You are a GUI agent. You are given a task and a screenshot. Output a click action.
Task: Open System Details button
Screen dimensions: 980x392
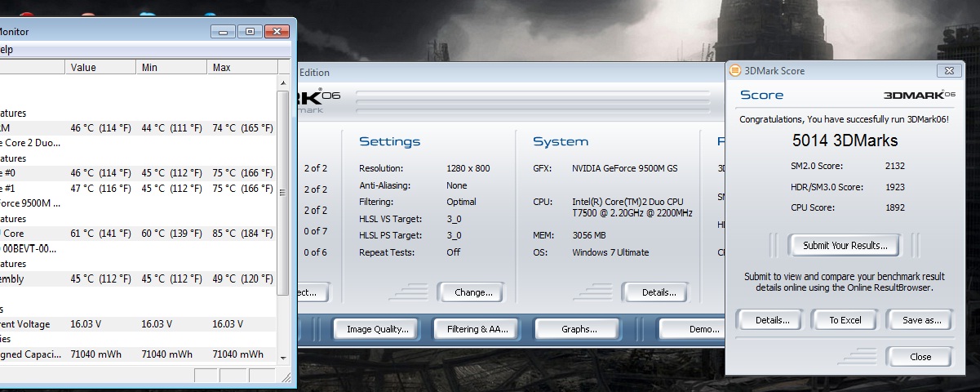click(659, 292)
